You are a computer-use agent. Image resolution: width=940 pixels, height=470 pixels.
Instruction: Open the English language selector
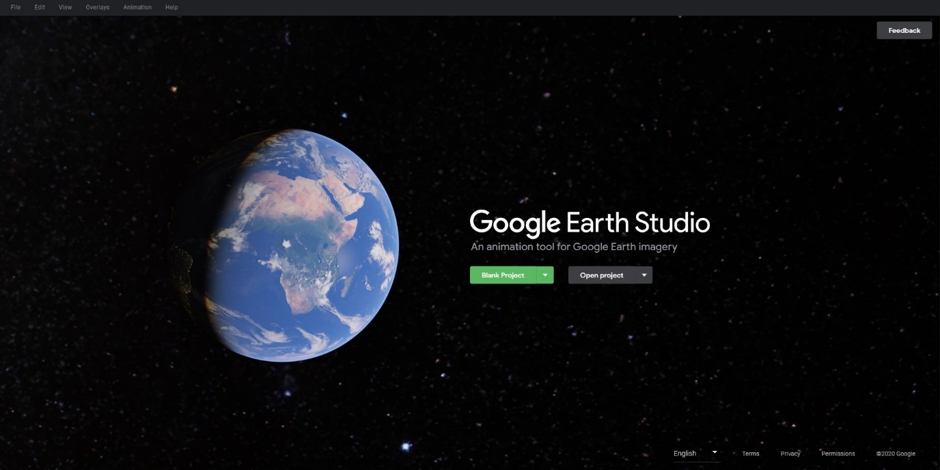[x=695, y=453]
